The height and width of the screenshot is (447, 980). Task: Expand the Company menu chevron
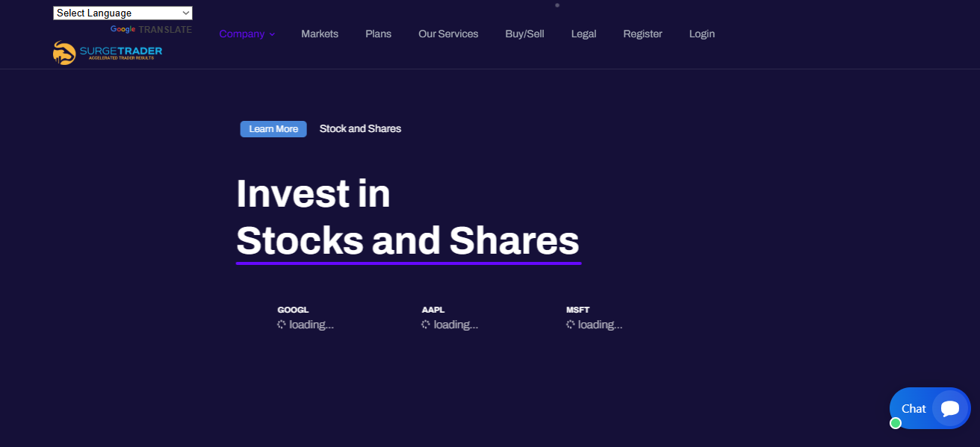(x=272, y=34)
